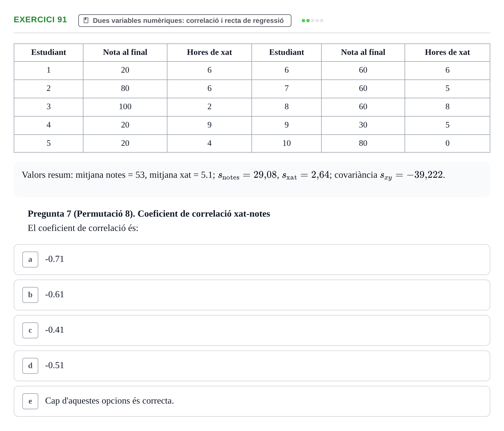Click the covariance value −39,222
Image resolution: width=504 pixels, height=431 pixels.
tap(425, 175)
